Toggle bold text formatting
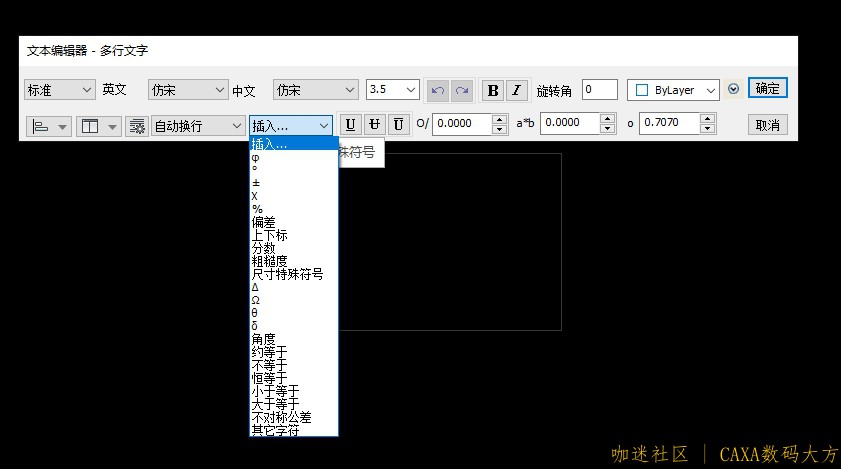Image resolution: width=841 pixels, height=469 pixels. click(x=492, y=90)
